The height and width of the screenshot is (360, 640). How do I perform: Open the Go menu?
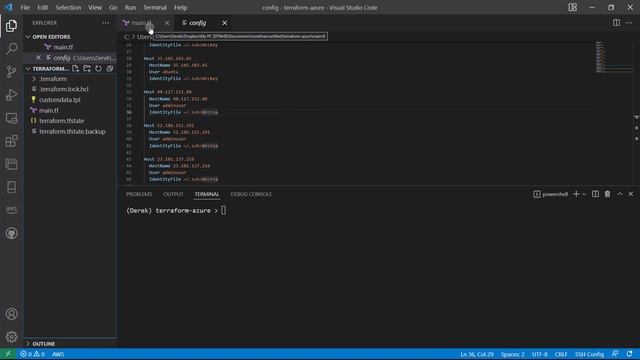point(113,7)
